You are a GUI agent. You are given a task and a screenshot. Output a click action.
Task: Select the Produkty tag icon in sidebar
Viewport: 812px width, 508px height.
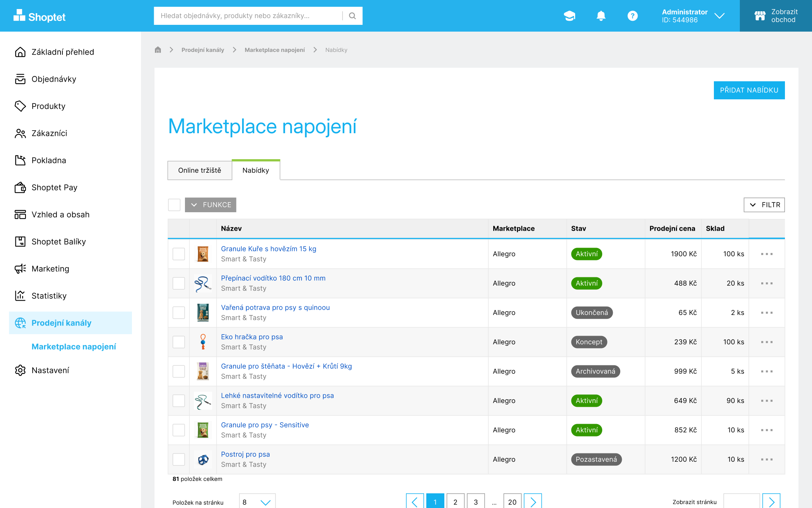(x=21, y=106)
